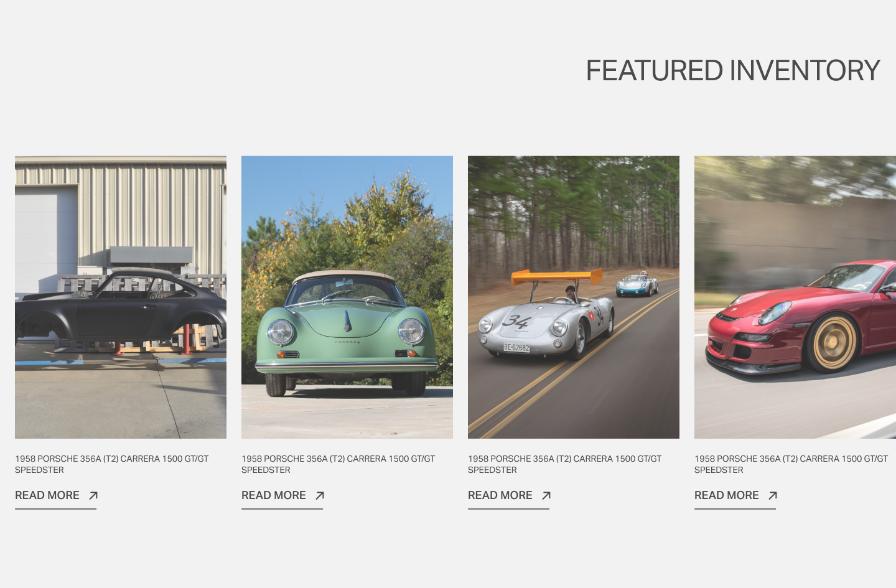Click the 1958 Porsche title below the body shell photo
896x588 pixels.
(x=112, y=464)
